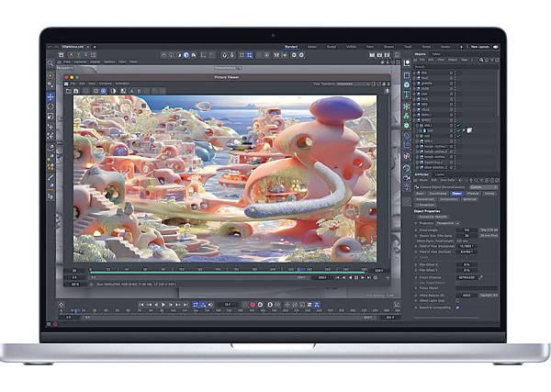551x392 pixels.
Task: Jump to the timeline start
Action: (141, 304)
